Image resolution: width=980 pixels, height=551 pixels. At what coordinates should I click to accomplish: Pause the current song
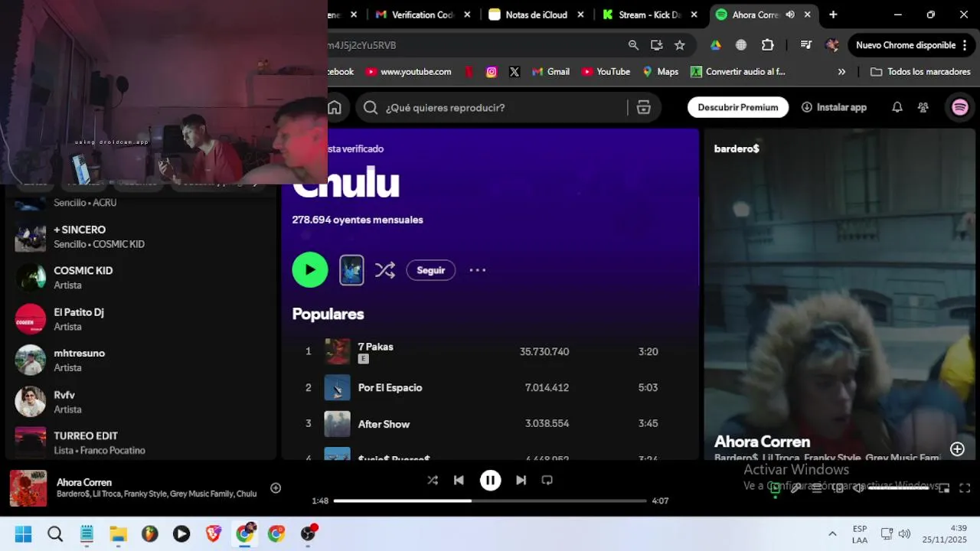(x=490, y=480)
